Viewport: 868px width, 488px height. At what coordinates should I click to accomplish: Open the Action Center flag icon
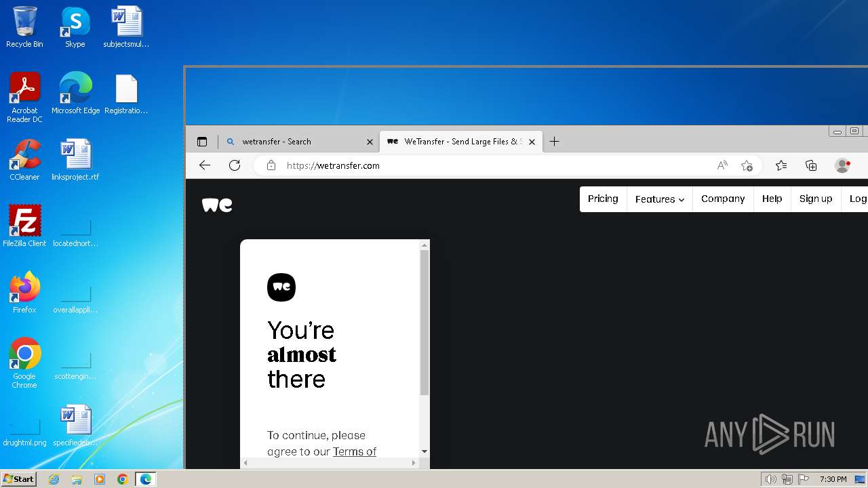(802, 479)
